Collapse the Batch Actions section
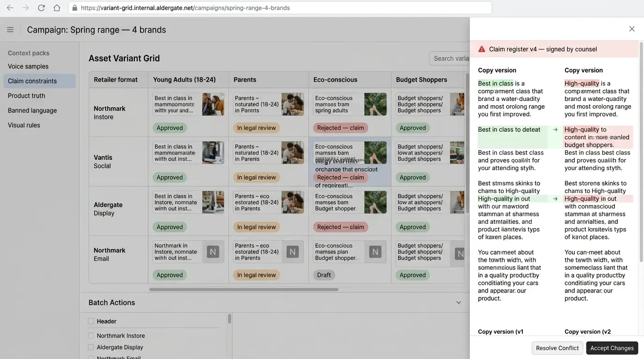Viewport: 644px width, 359px height. tap(459, 302)
